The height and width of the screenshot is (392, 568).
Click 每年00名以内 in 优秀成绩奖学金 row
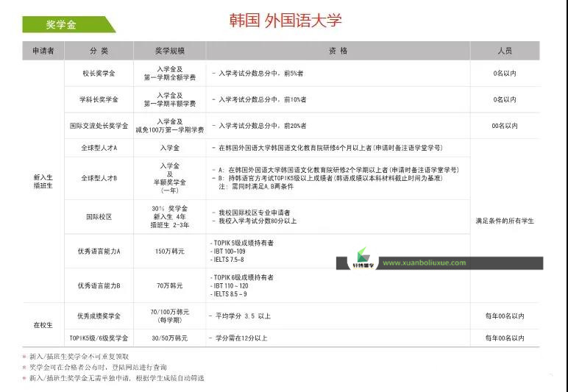point(505,316)
